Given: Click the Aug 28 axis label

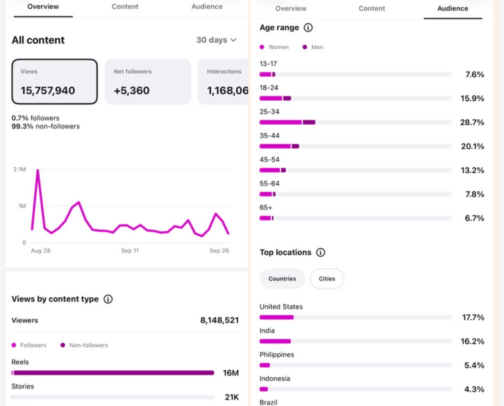Looking at the screenshot, I should coord(41,251).
